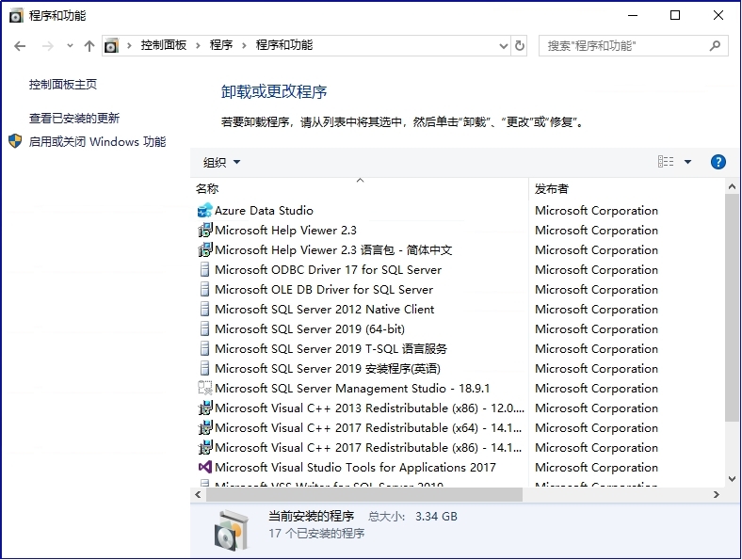Click the OLE DB Driver row icon
The image size is (742, 560).
[x=205, y=290]
